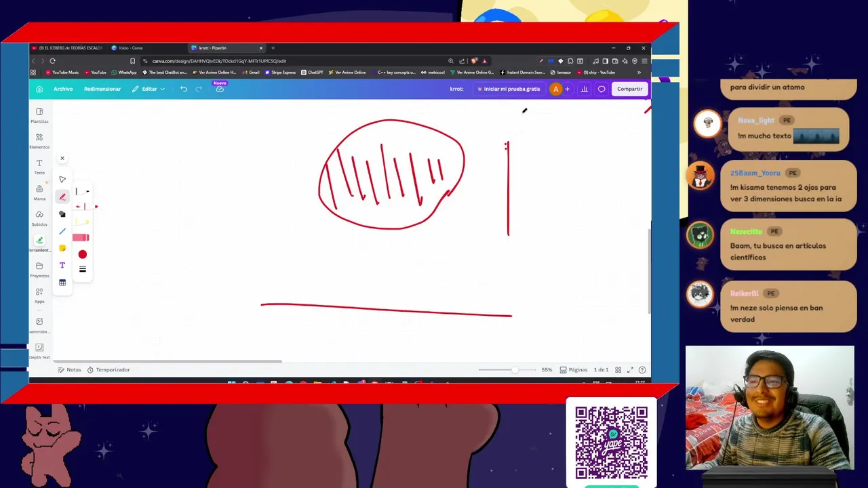Open Windows Start button

click(231, 383)
